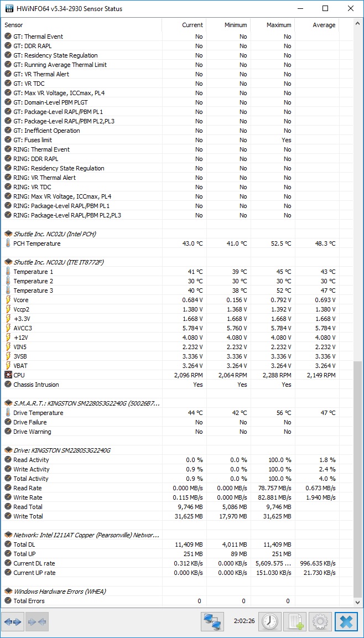
Task: Click the Yes value in GT: Fuses limit row
Action: 287,140
